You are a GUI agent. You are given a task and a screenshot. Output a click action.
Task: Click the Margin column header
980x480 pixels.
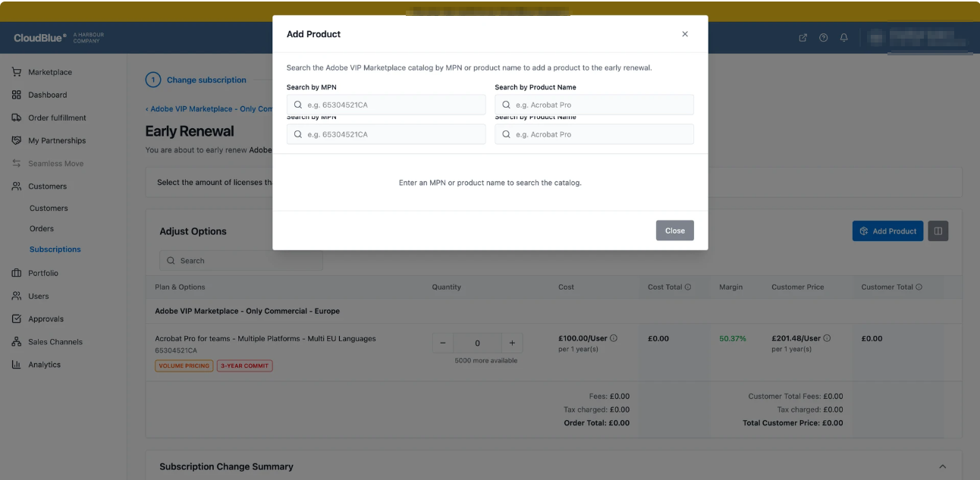point(731,287)
